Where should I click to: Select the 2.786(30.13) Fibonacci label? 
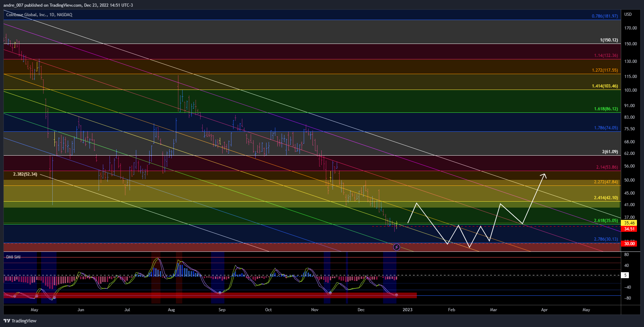point(606,239)
